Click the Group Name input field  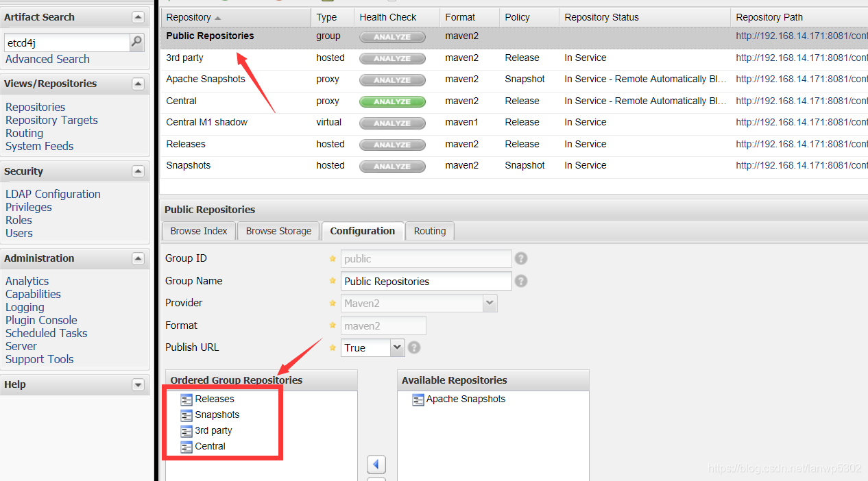426,281
